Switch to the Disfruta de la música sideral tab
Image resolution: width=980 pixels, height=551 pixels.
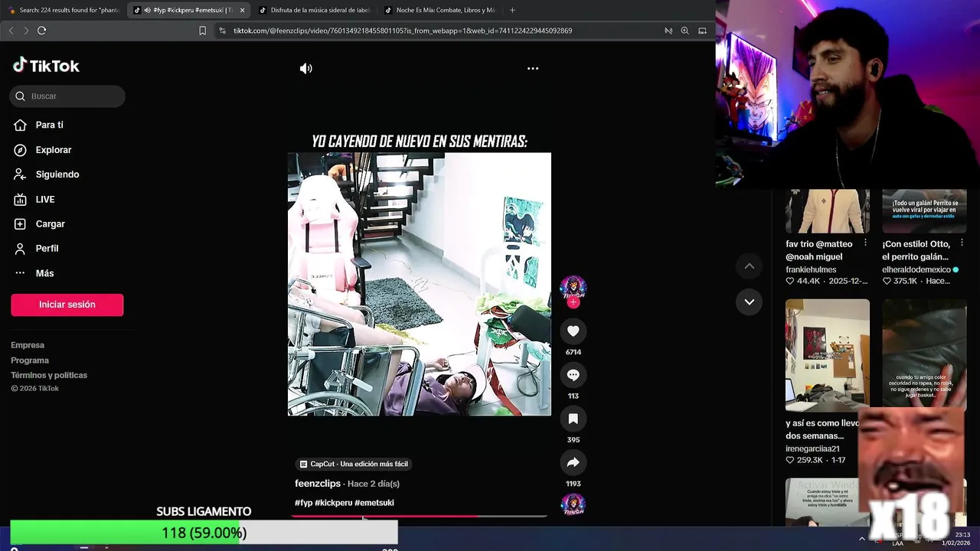(314, 10)
